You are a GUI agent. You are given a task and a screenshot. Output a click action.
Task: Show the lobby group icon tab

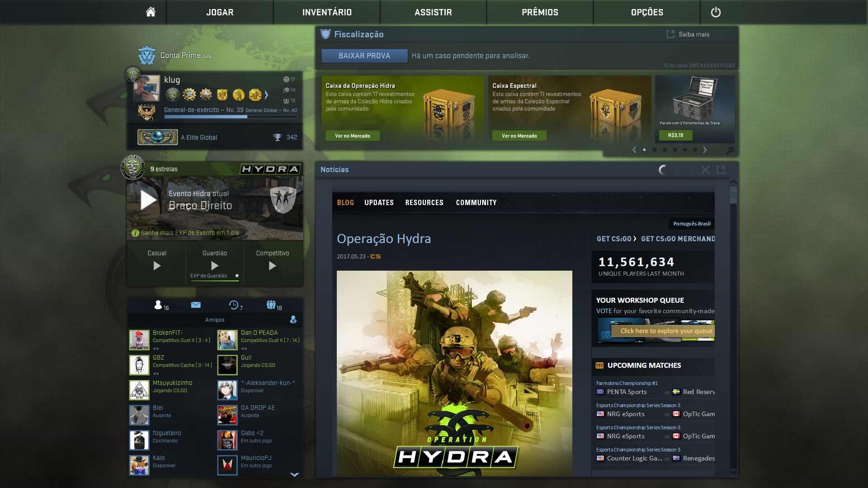coord(271,305)
